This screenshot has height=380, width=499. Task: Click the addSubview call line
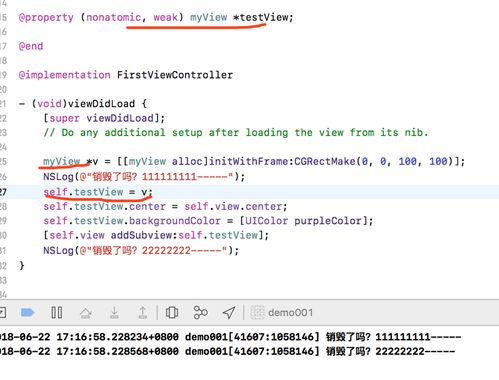(x=156, y=235)
